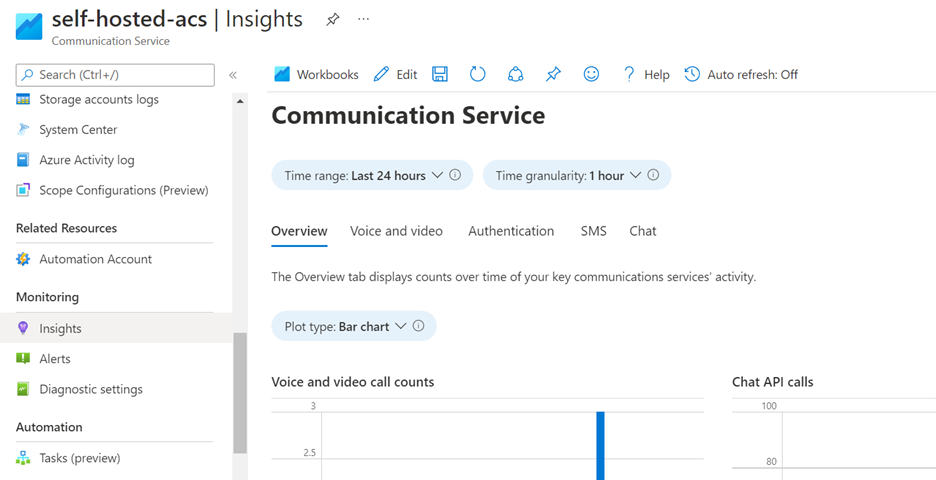Click the Monitoring section heading
The image size is (936, 480).
coord(47,297)
